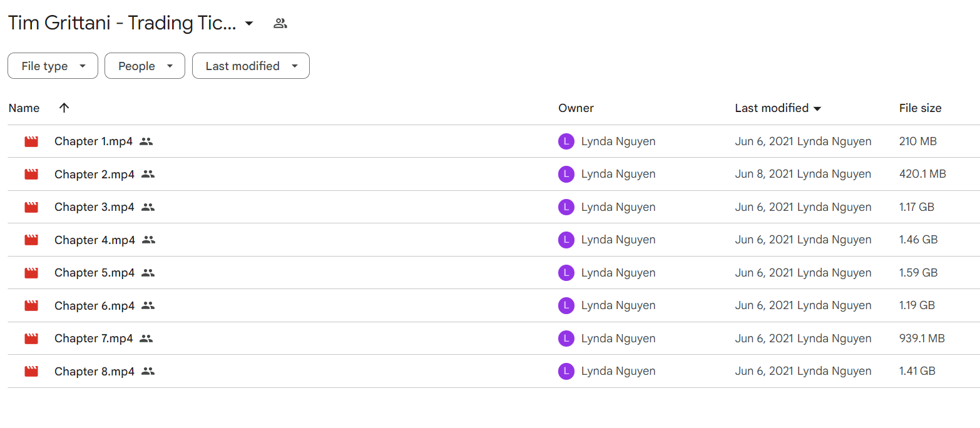Click the shared icon next to Chapter 2.mp4
Viewport: 980px width, 428px height.
click(x=148, y=175)
